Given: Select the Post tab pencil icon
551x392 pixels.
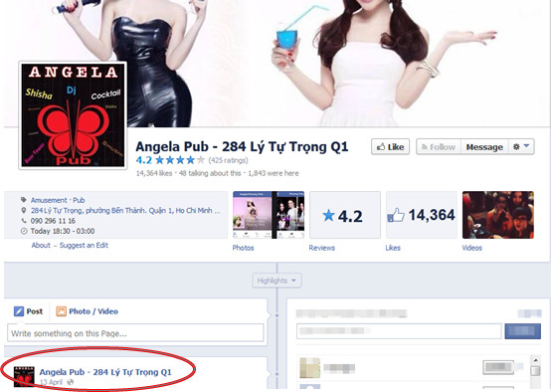Looking at the screenshot, I should tap(19, 311).
